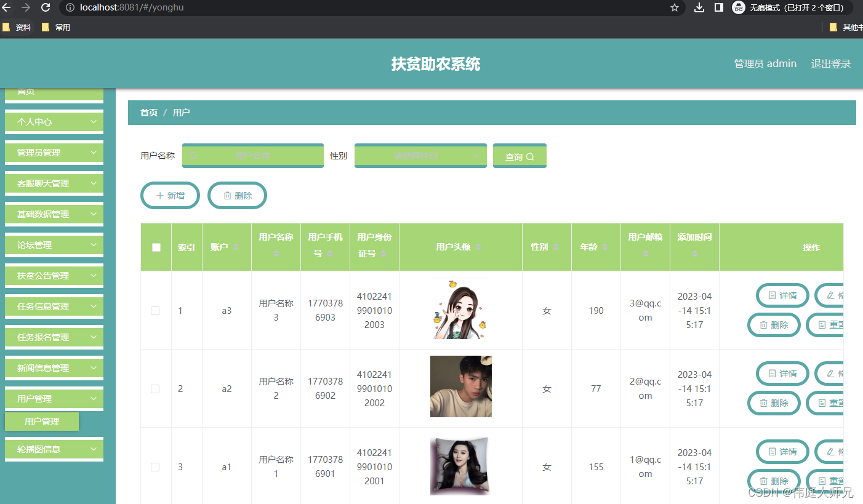Click 新增 add button

click(x=171, y=196)
